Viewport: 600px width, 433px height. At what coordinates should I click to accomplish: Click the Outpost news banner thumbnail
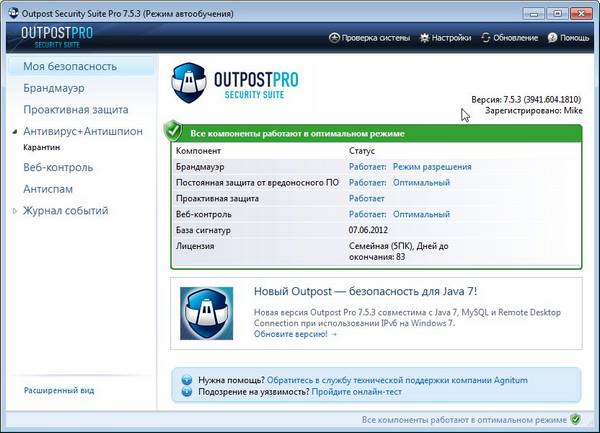click(x=207, y=313)
